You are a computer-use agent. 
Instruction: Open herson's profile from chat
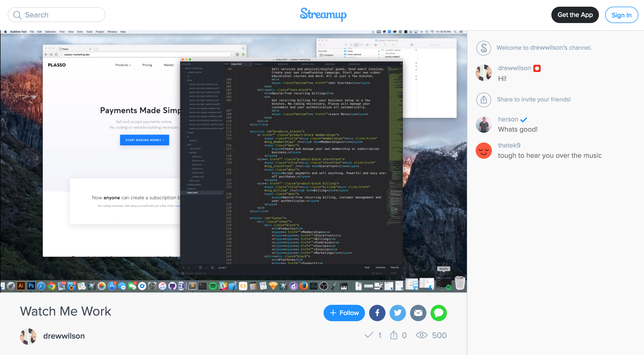[x=508, y=119]
